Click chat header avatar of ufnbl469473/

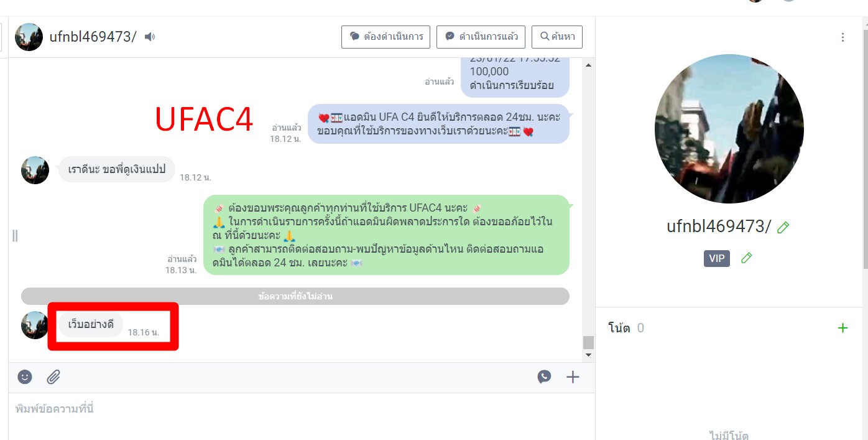[29, 37]
